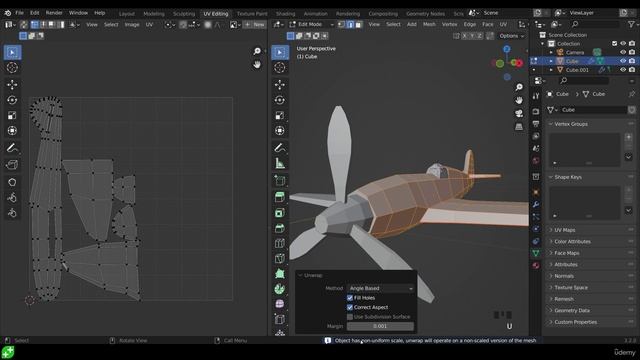Click the mesh data name field Cube
Viewport: 640px width, 360px height.
593,110
